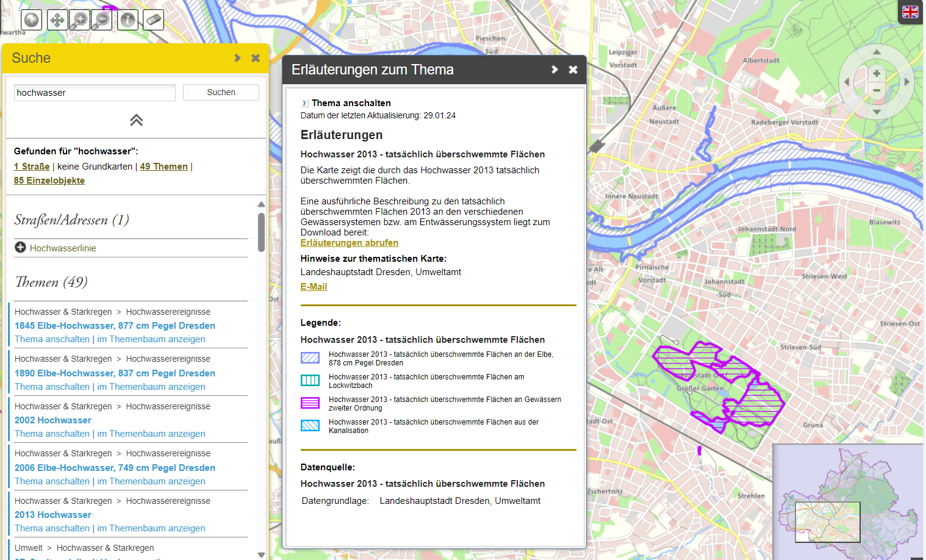Jump to the 49 Themen results
This screenshot has width=926, height=560.
coord(163,167)
